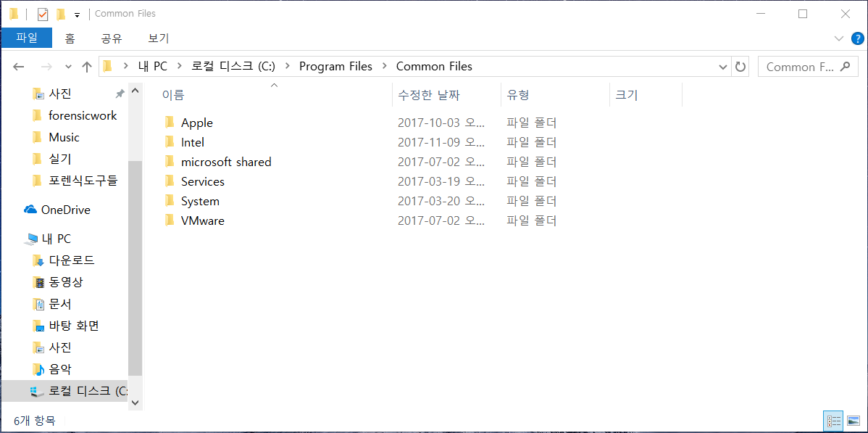
Task: Open the 파일 menu tab
Action: [27, 38]
